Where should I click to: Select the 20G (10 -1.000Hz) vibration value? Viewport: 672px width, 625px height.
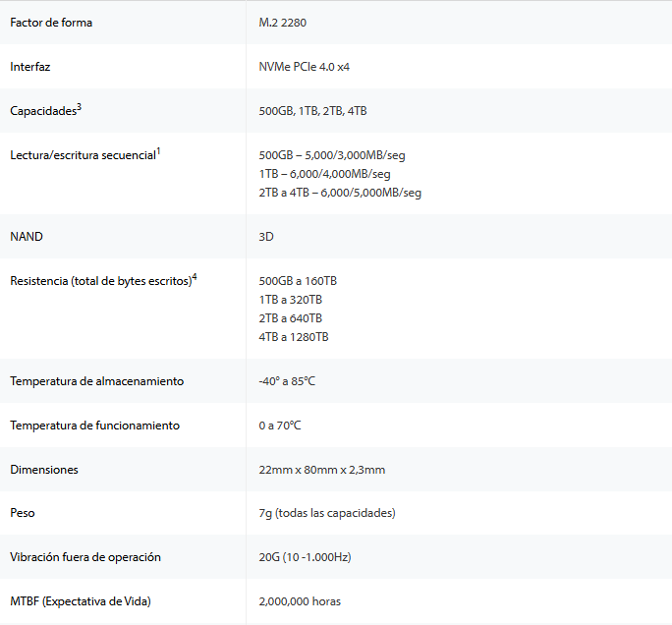click(x=305, y=557)
